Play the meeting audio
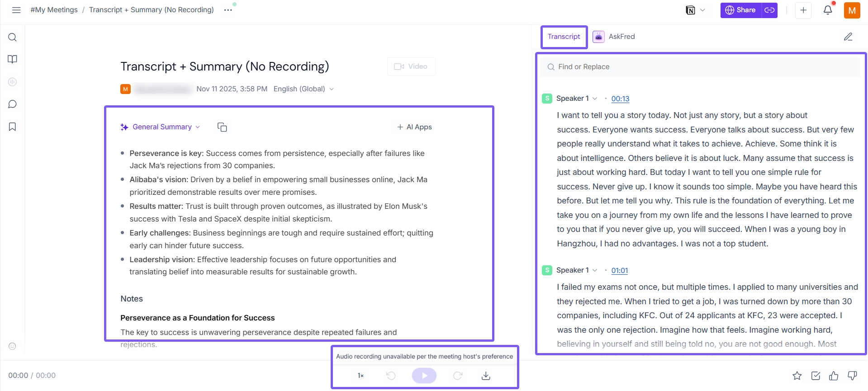868x391 pixels. [x=424, y=376]
